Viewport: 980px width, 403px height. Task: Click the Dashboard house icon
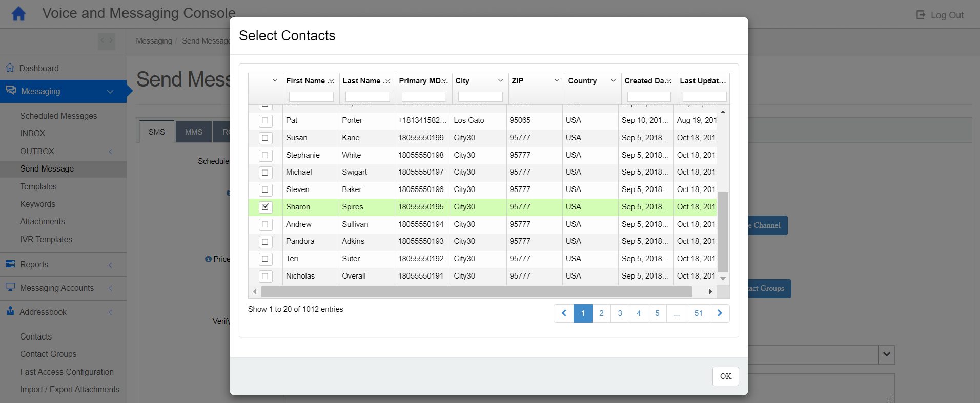pyautogui.click(x=10, y=68)
